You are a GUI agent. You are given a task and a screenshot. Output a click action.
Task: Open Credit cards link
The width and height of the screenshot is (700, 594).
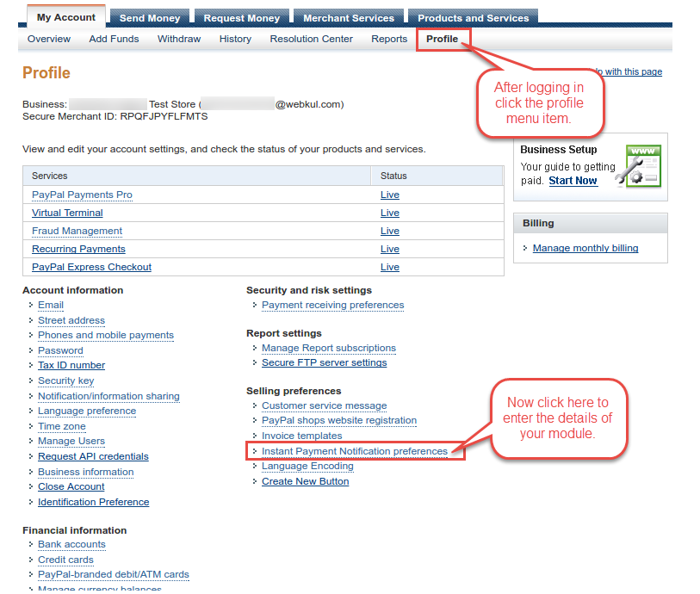65,560
